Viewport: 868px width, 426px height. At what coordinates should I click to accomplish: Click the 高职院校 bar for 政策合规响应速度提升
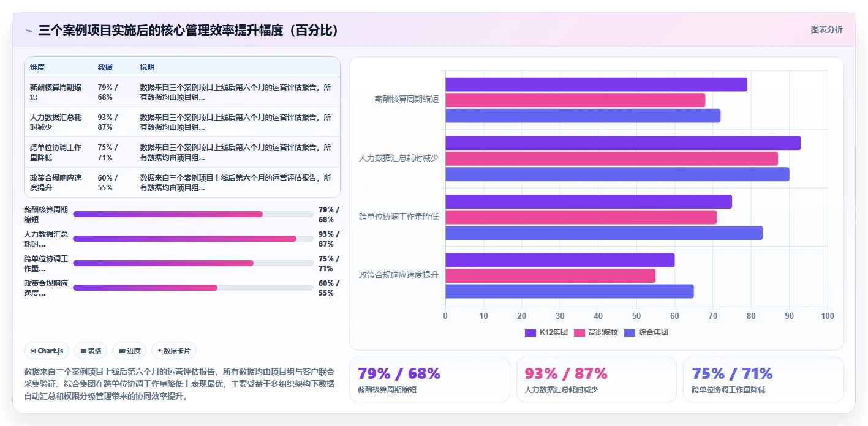pos(550,275)
